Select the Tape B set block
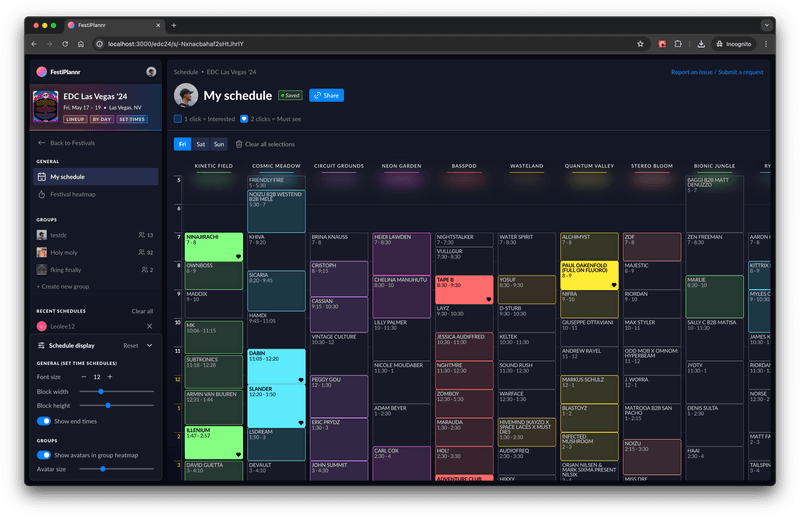Image resolution: width=800 pixels, height=518 pixels. [x=463, y=288]
